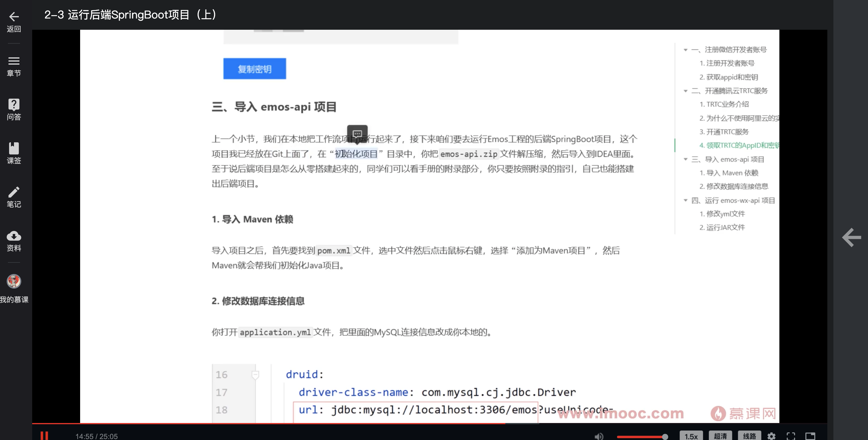Open the 笔记 notes panel
Image resolution: width=868 pixels, height=440 pixels.
pos(13,192)
